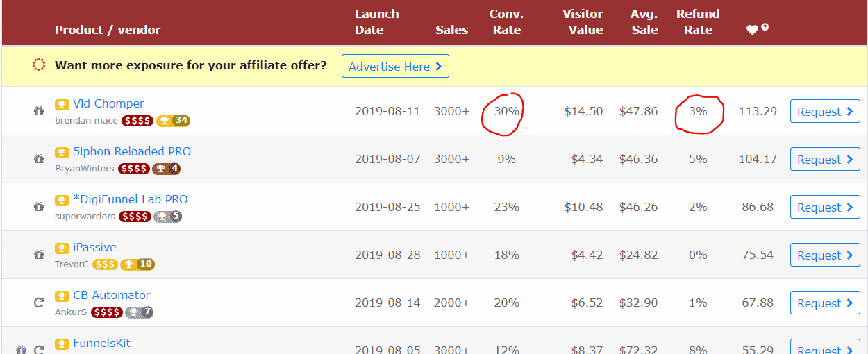
Task: Click trophy count 34 badge for brendan mace
Action: (174, 121)
